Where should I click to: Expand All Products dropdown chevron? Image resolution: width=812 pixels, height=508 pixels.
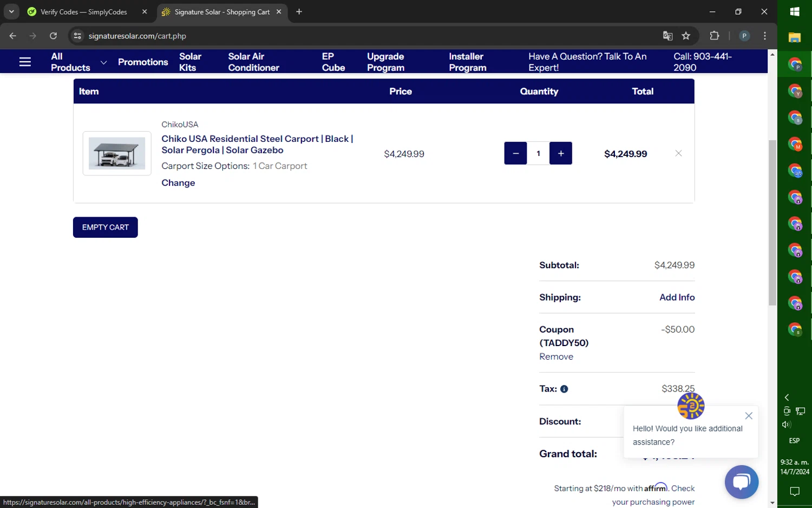(103, 62)
